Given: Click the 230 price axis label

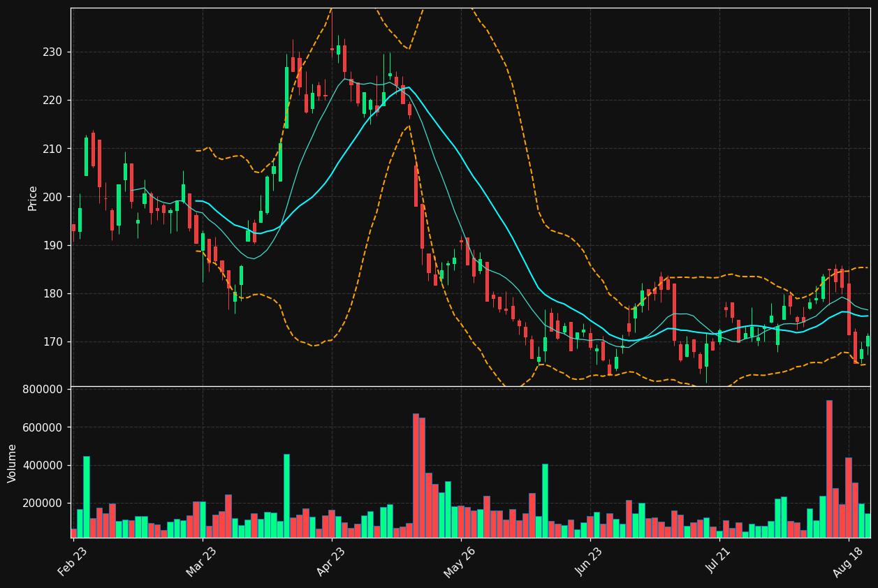Looking at the screenshot, I should coord(53,52).
